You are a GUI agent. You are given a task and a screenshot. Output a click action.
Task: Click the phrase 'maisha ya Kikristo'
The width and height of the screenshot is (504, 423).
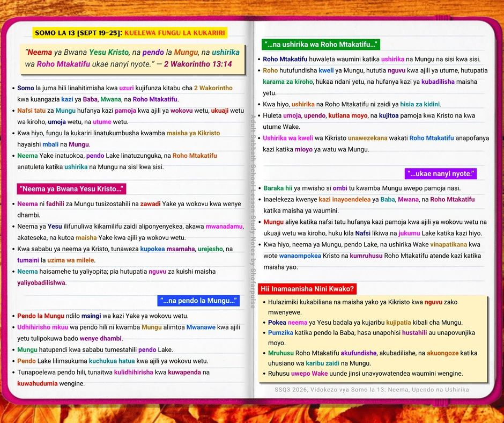point(193,133)
